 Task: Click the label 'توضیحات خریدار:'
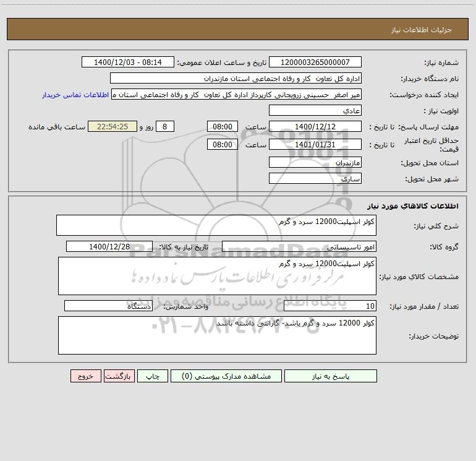[434, 336]
